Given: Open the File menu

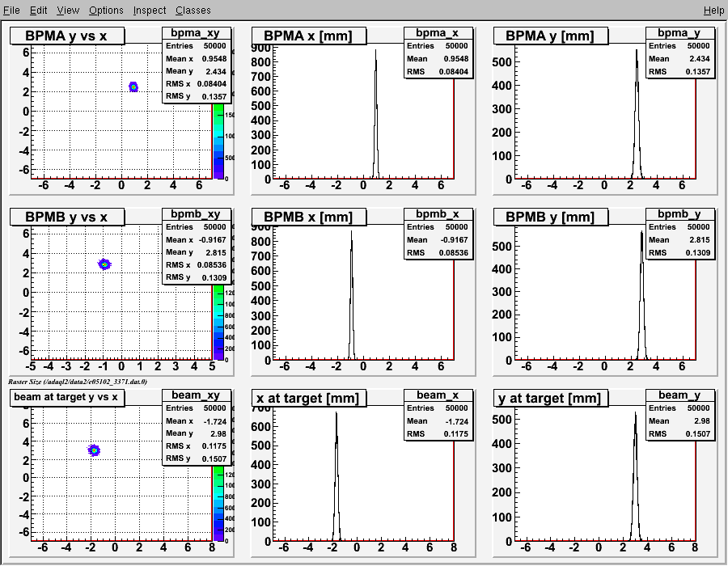Looking at the screenshot, I should pos(11,11).
